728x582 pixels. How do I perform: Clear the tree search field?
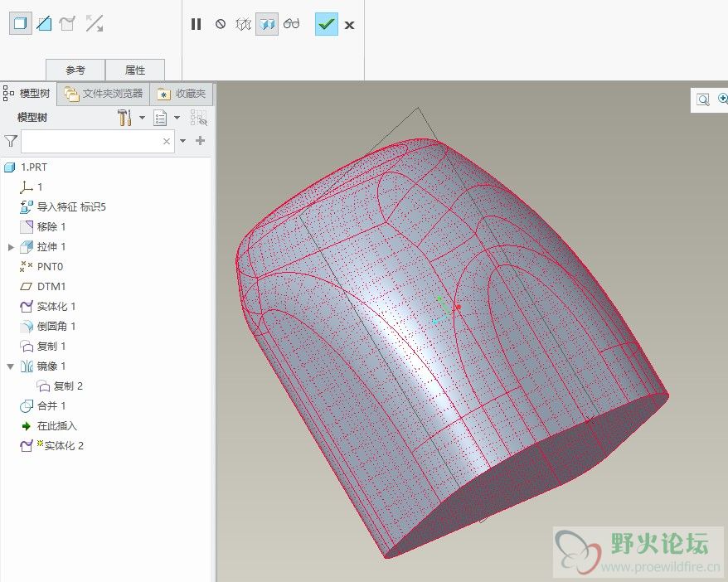167,141
